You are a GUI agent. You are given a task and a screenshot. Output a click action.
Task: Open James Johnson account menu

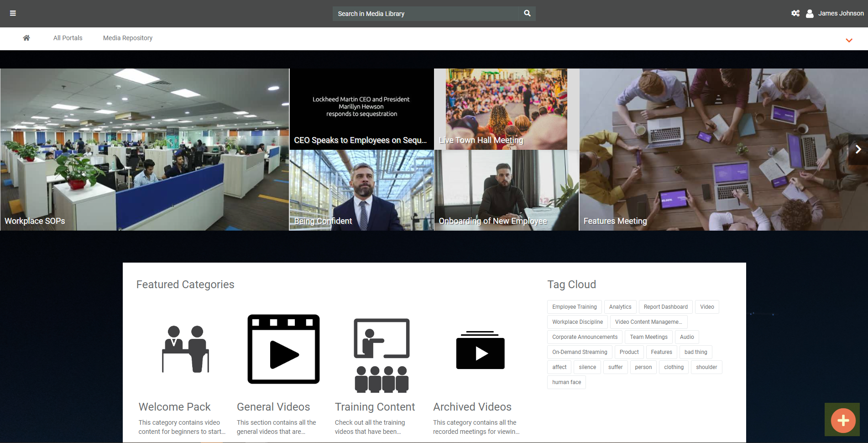coord(841,13)
